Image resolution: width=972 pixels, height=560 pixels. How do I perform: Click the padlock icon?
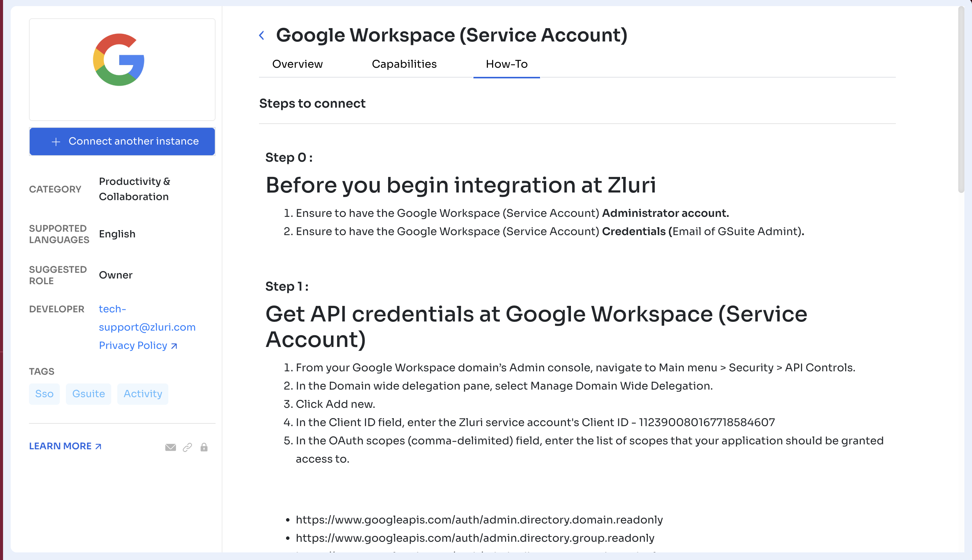204,447
